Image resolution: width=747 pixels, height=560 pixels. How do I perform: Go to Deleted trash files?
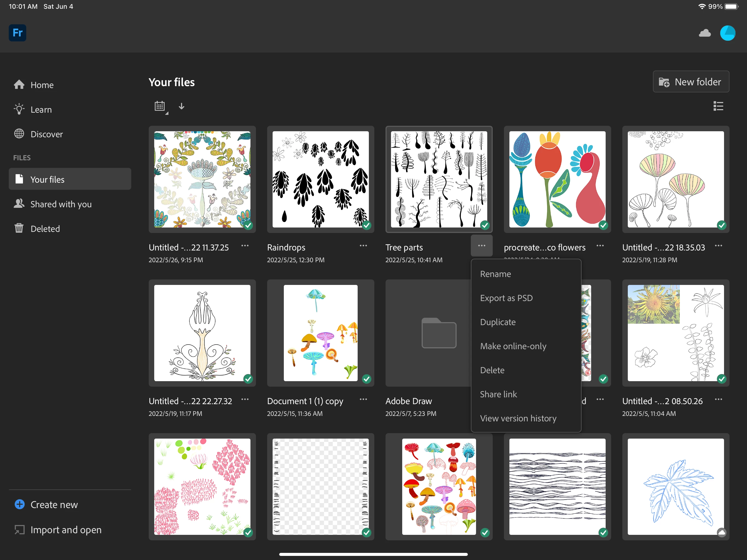[19, 229]
